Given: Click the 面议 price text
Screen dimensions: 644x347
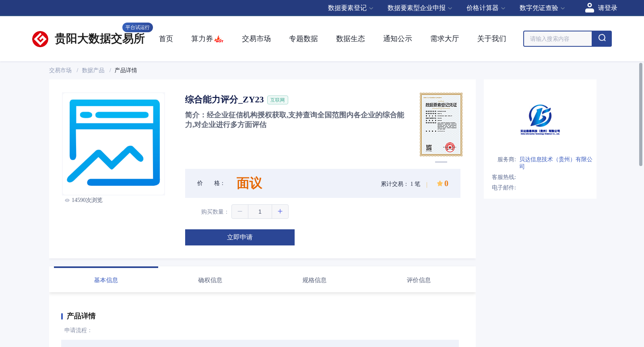Looking at the screenshot, I should pos(249,183).
